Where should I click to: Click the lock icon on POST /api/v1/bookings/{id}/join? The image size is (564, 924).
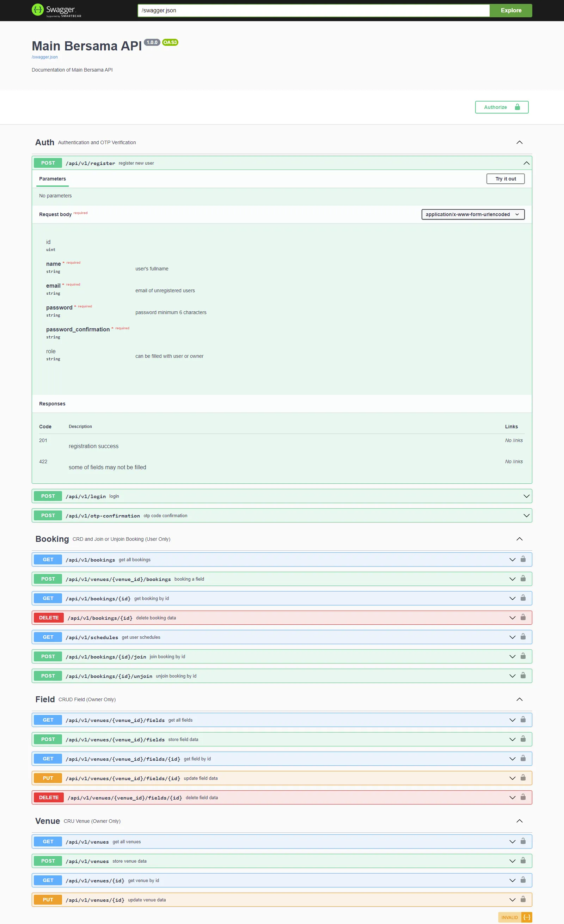tap(523, 656)
